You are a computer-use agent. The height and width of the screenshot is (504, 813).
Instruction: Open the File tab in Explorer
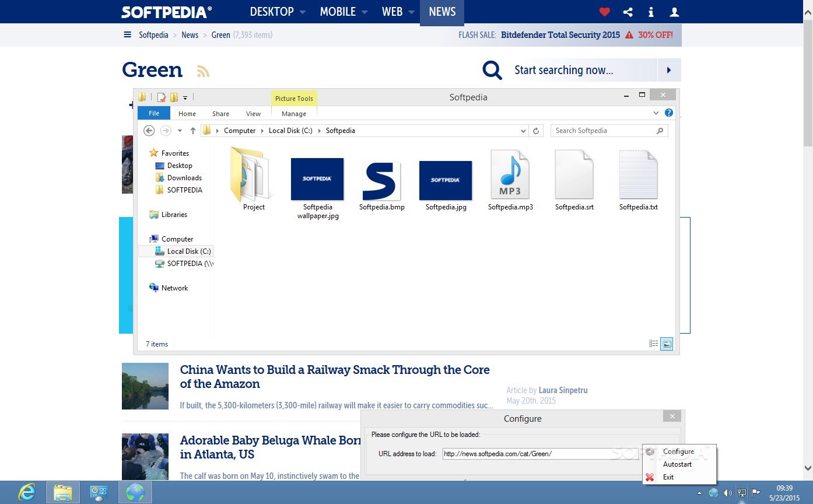pyautogui.click(x=154, y=113)
